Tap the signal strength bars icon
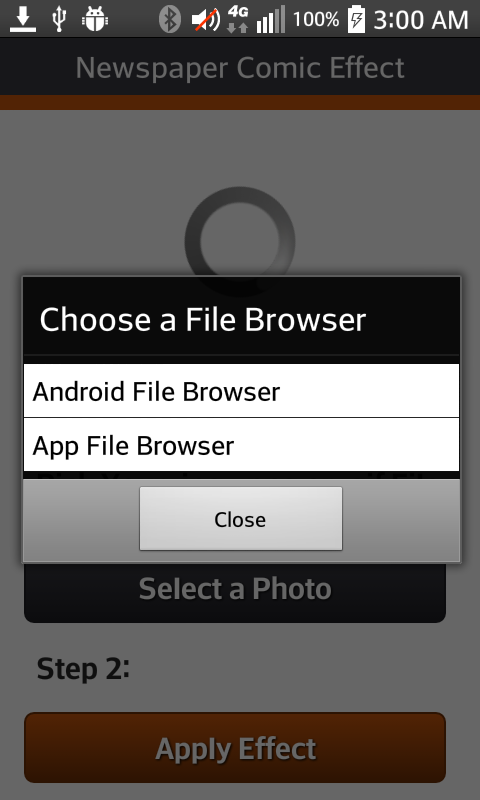Viewport: 480px width, 800px height. point(271,20)
